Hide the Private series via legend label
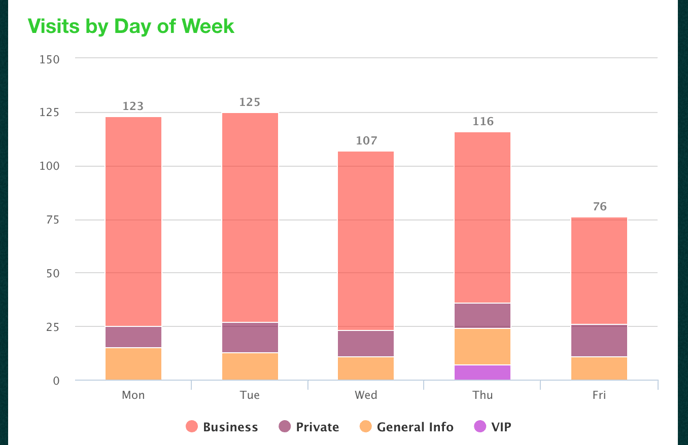The height and width of the screenshot is (445, 688). pyautogui.click(x=317, y=427)
